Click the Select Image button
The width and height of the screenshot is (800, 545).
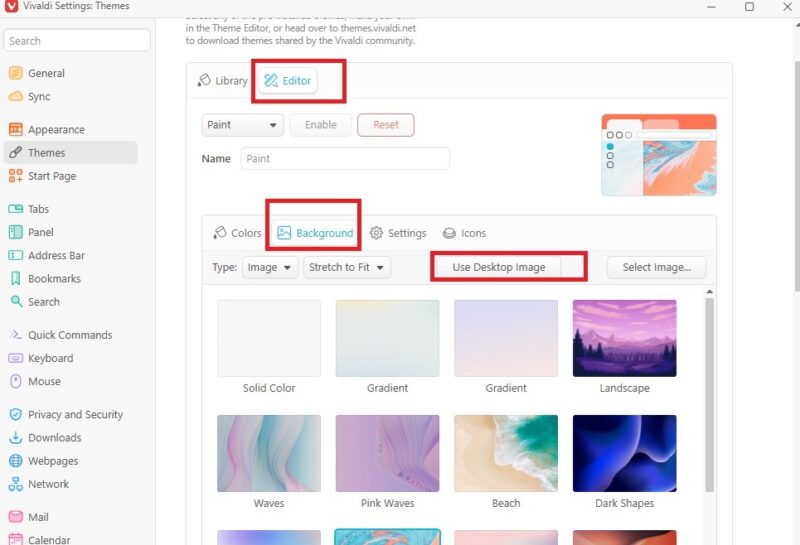pyautogui.click(x=657, y=267)
